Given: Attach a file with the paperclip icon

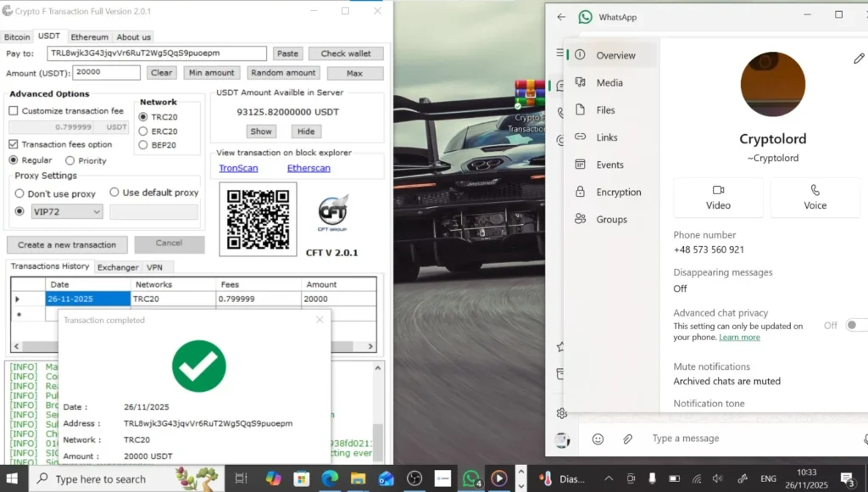Looking at the screenshot, I should (x=627, y=439).
